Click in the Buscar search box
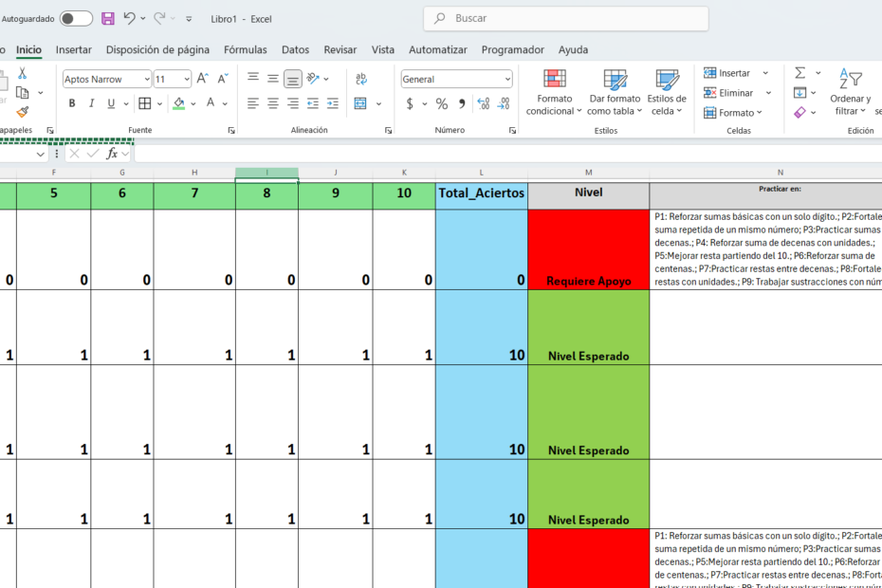Image resolution: width=882 pixels, height=588 pixels. pos(566,19)
